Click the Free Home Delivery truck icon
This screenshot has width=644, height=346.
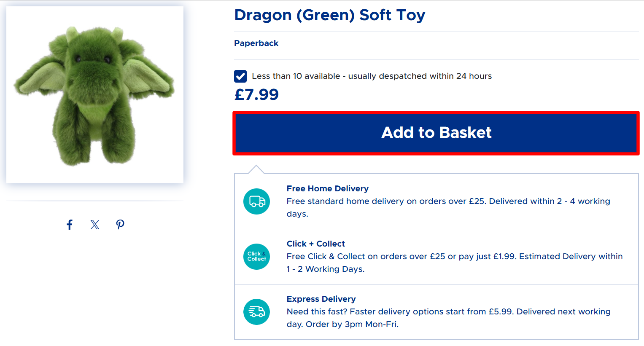click(256, 201)
